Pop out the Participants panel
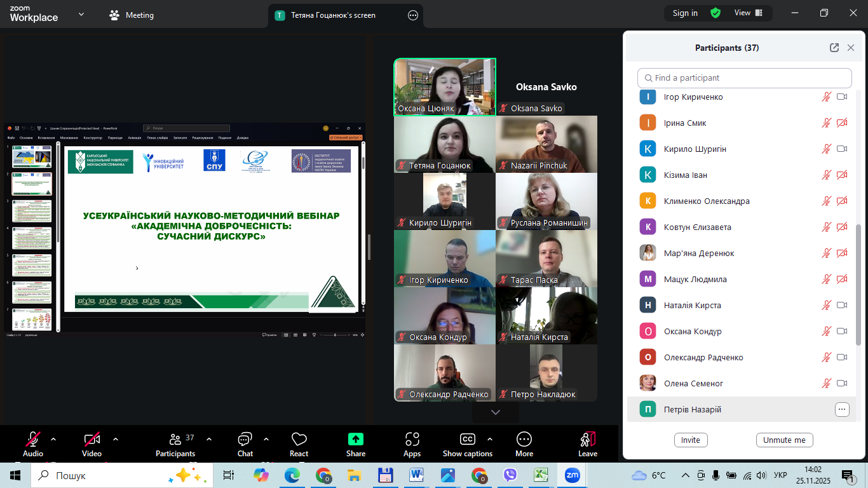Viewport: 868px width, 488px height. (x=834, y=48)
